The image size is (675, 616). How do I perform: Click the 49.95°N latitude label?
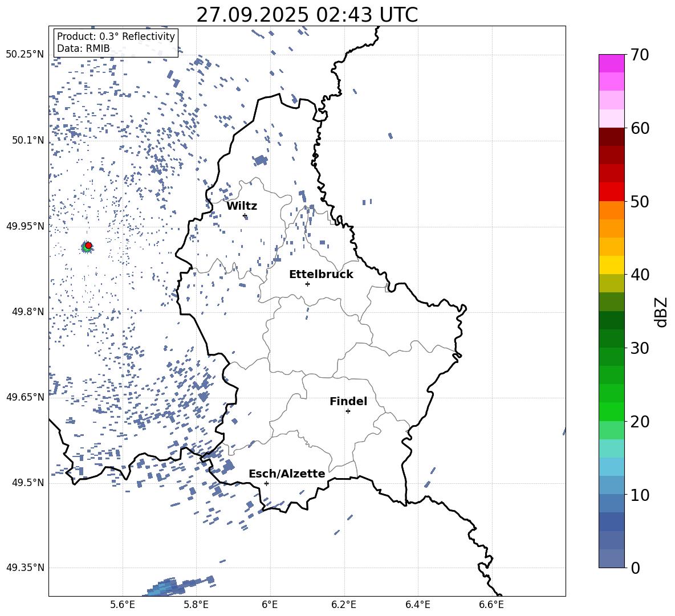[x=25, y=226]
